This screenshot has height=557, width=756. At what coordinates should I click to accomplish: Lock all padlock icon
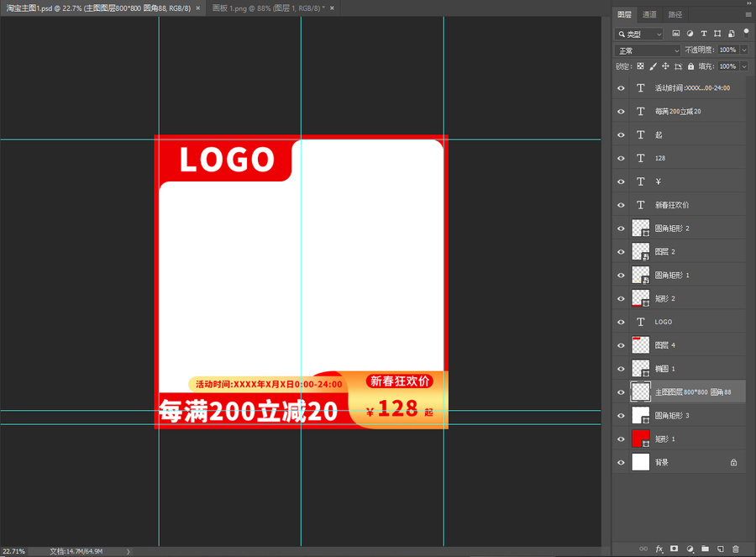click(x=691, y=66)
